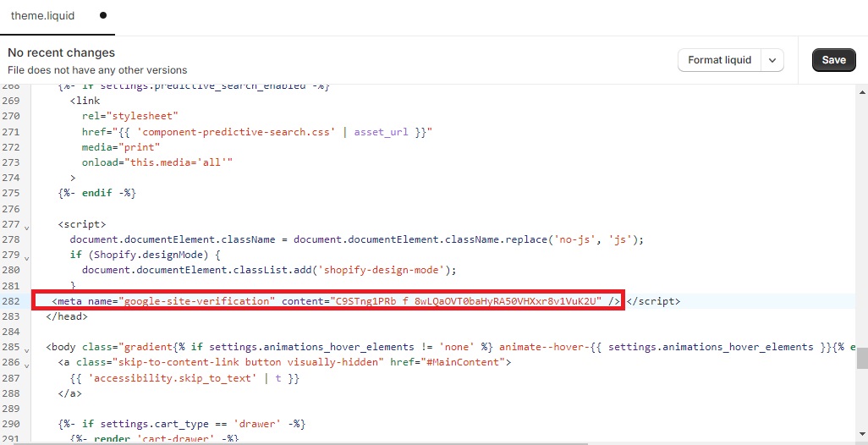Click the if (Shopify.designMode) statement
Image resolution: width=868 pixels, height=445 pixels.
coord(145,255)
